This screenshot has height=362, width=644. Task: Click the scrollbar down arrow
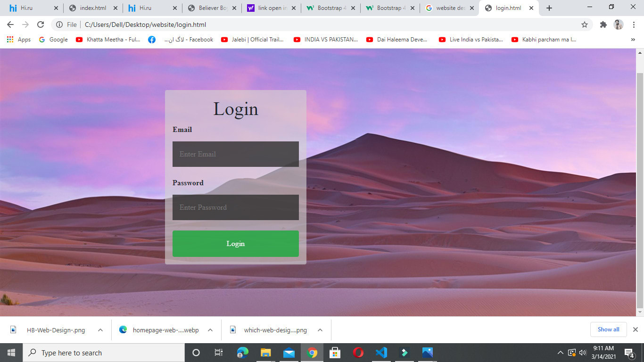tap(640, 312)
